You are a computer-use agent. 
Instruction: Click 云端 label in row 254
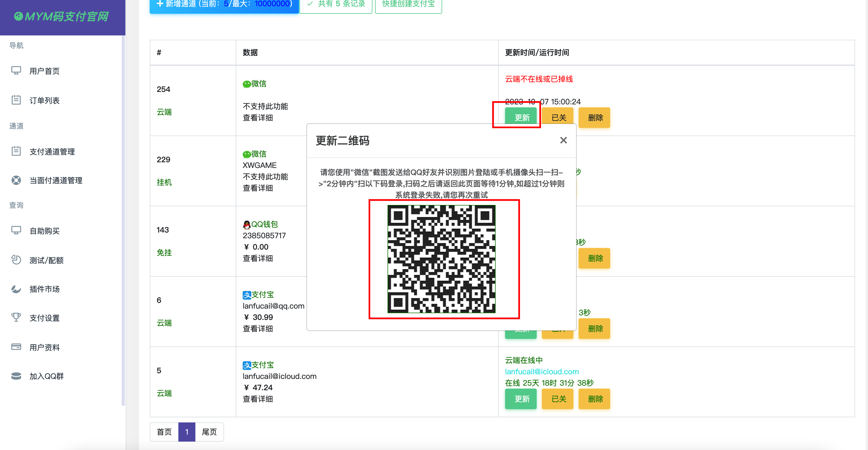pyautogui.click(x=164, y=112)
